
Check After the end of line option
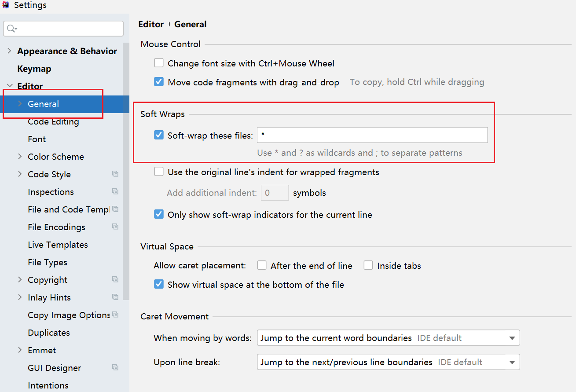[262, 265]
